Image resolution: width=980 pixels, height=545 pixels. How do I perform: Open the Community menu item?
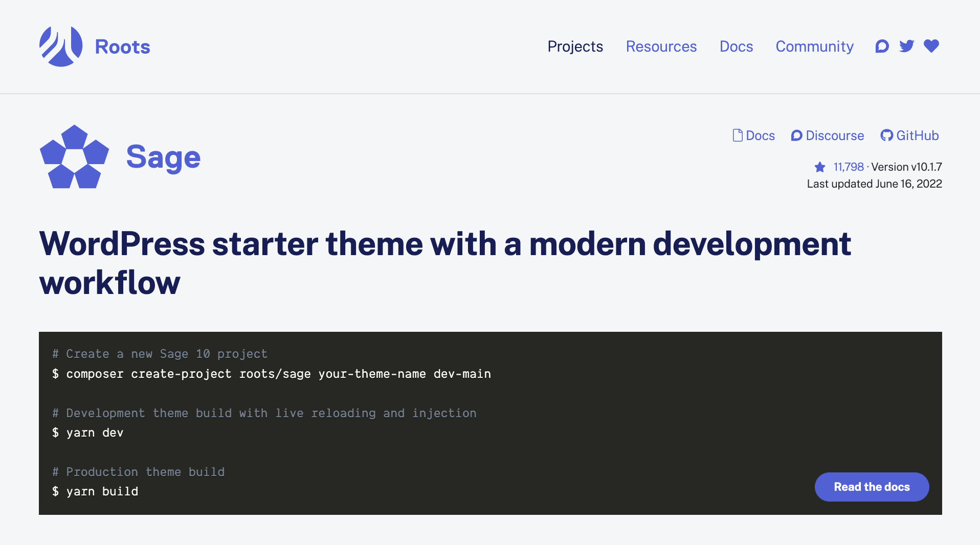click(x=814, y=47)
